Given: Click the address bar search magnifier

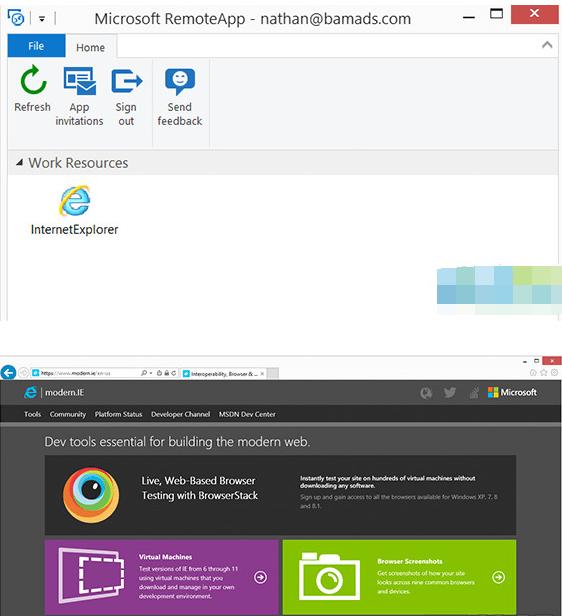Looking at the screenshot, I should 144,373.
